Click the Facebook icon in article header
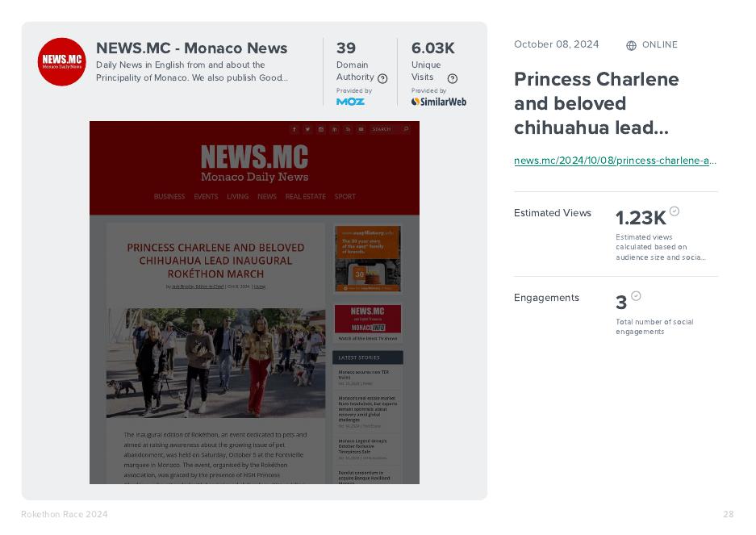The image size is (756, 535). (x=294, y=129)
